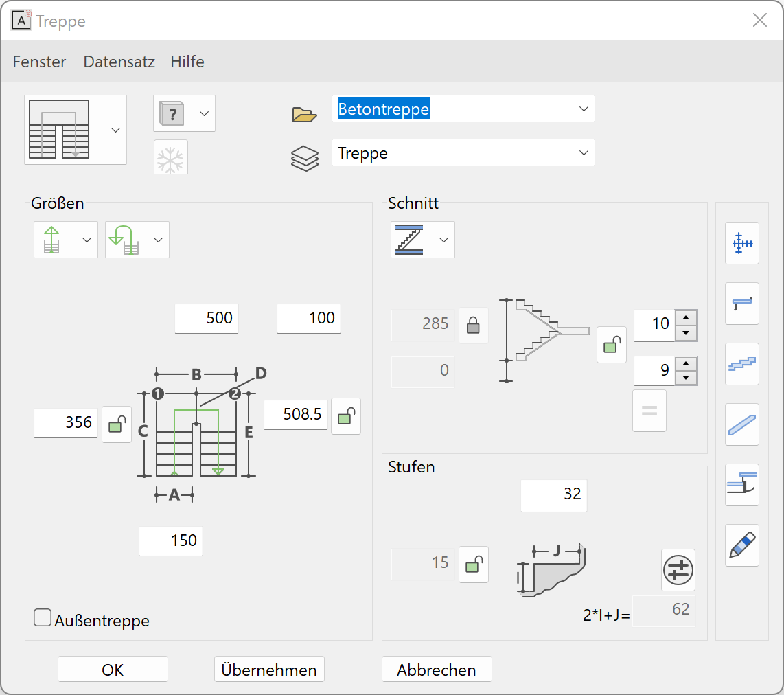Expand the Schnitt section type dropdown
Viewport: 784px width, 695px height.
click(x=443, y=240)
